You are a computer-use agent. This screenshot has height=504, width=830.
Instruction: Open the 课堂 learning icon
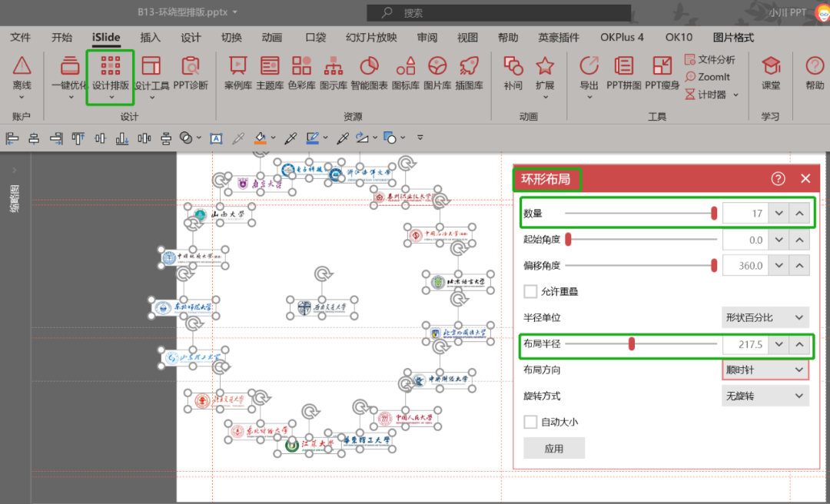point(772,66)
